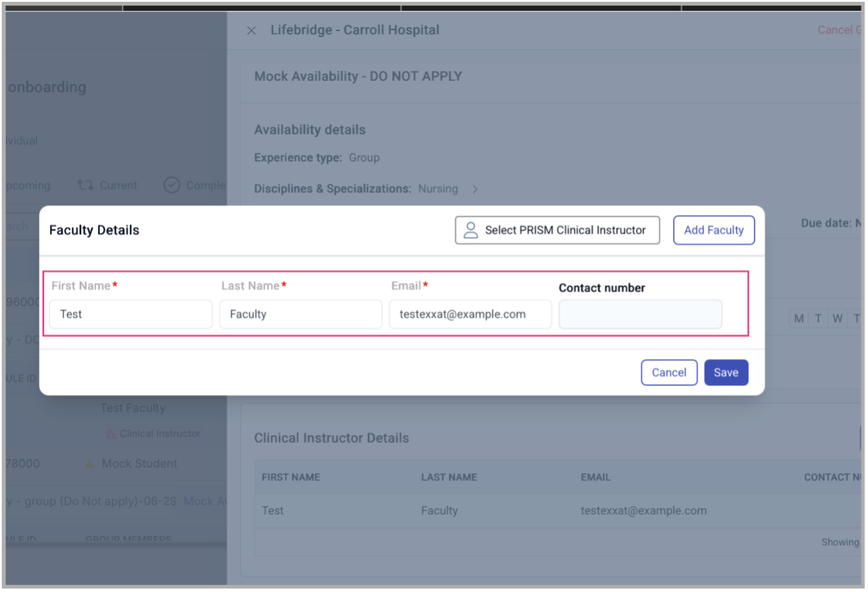
Task: Open Select PRISM Clinical Instructor
Action: click(557, 230)
